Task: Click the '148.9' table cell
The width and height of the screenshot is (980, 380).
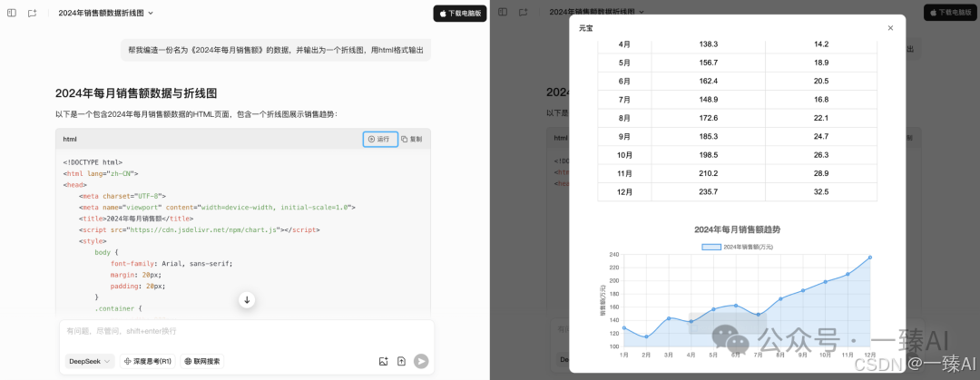Action: pyautogui.click(x=709, y=100)
